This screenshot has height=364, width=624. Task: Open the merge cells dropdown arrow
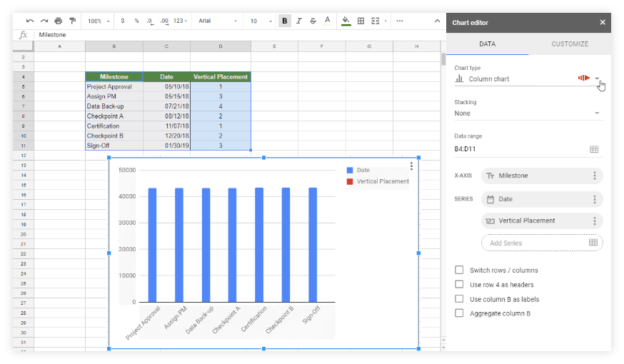click(386, 21)
